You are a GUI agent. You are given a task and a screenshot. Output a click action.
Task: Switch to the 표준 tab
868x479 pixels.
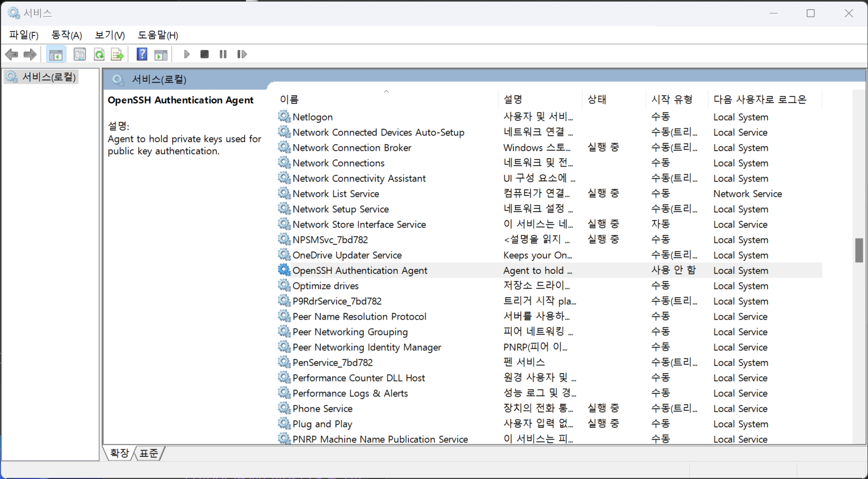pos(149,453)
